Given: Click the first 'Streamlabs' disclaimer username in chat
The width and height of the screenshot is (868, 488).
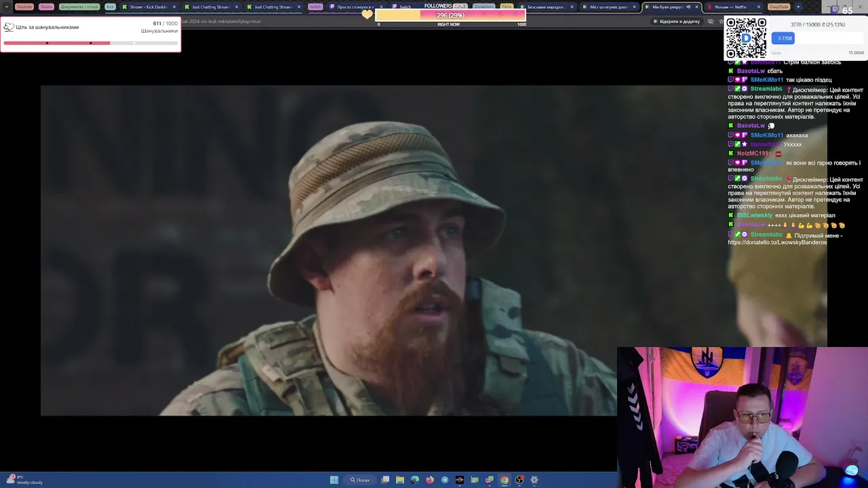Looking at the screenshot, I should 766,89.
